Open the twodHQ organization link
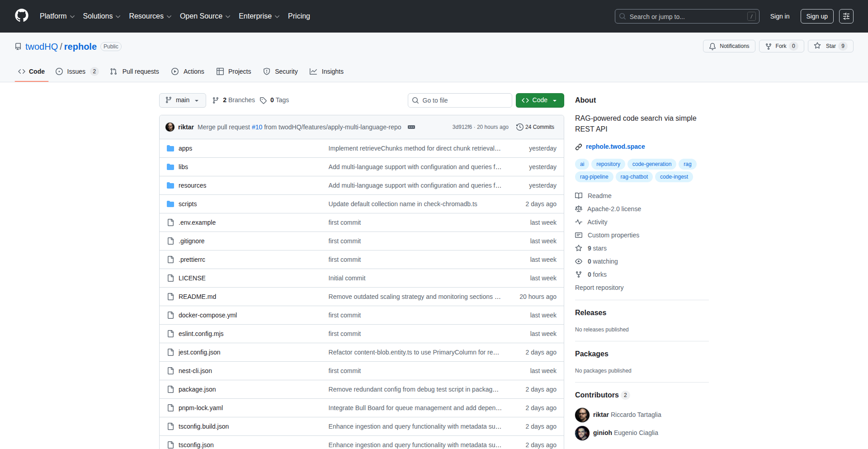The image size is (868, 449). (42, 47)
